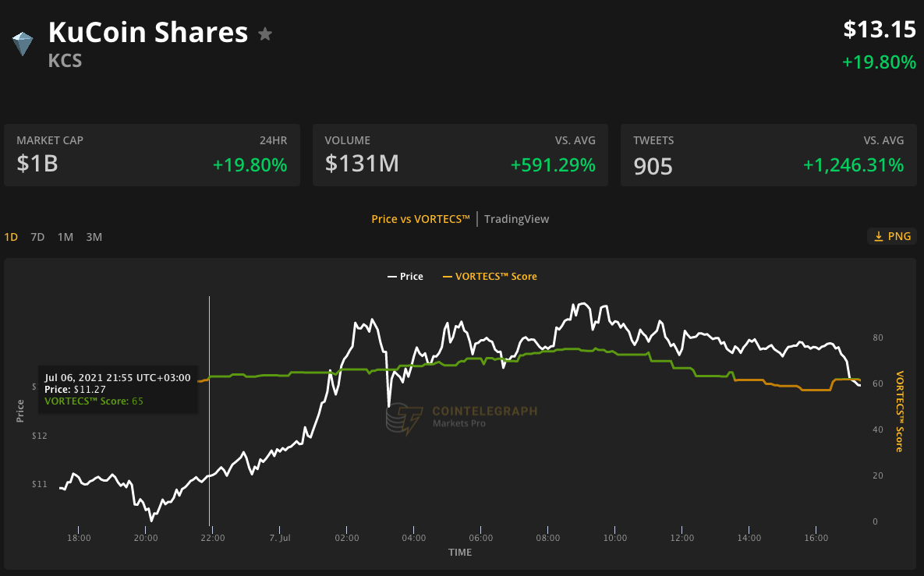924x576 pixels.
Task: Switch to the 7D timeframe
Action: click(x=37, y=236)
